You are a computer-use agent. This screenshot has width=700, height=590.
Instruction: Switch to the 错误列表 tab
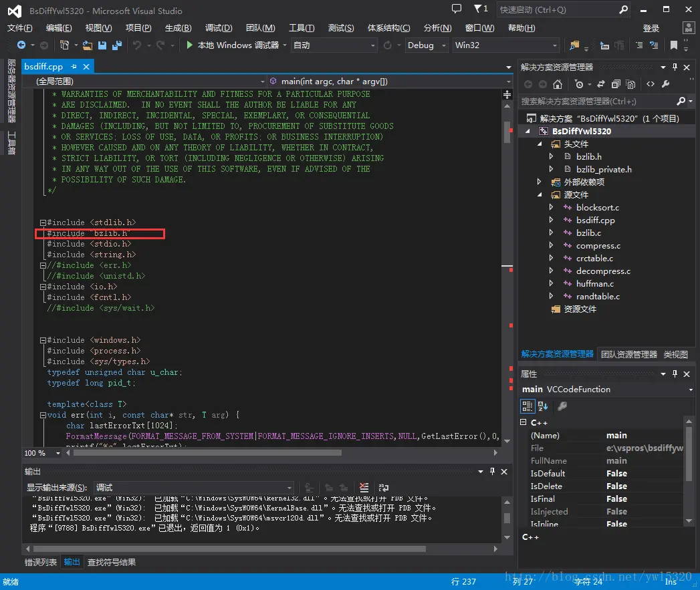[x=41, y=562]
